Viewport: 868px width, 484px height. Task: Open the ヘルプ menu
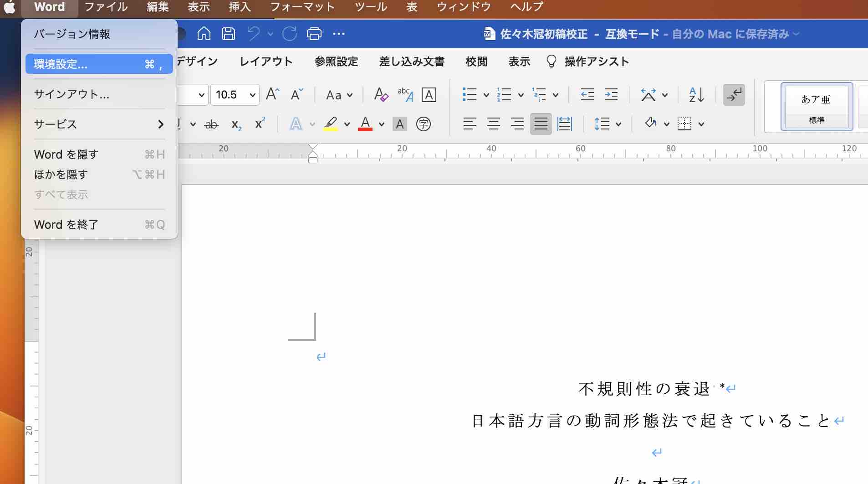click(527, 7)
